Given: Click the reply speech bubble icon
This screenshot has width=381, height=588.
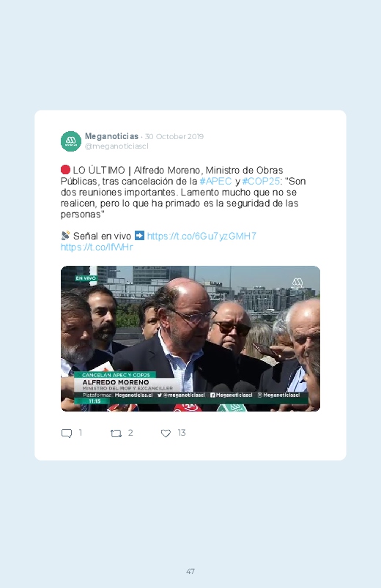Looking at the screenshot, I should tap(67, 433).
